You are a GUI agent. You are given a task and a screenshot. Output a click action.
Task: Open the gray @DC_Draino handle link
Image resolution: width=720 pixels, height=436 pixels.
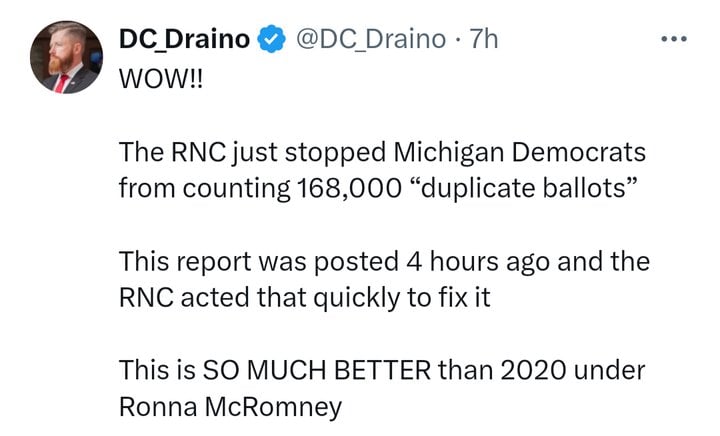[x=371, y=39]
